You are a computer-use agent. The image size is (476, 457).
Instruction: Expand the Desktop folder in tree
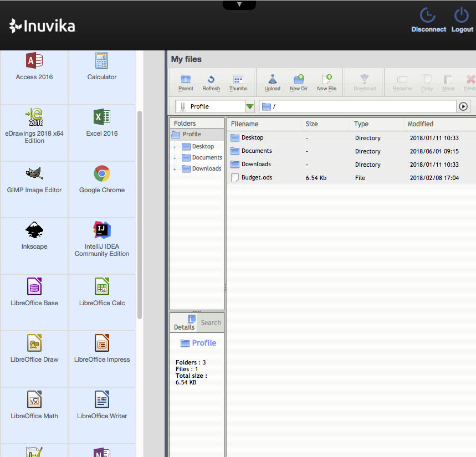(x=175, y=147)
